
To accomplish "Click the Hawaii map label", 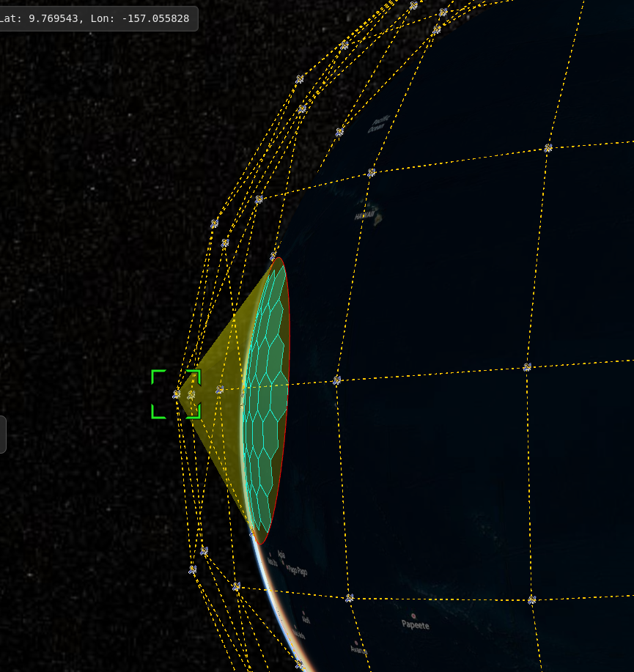I will (364, 217).
